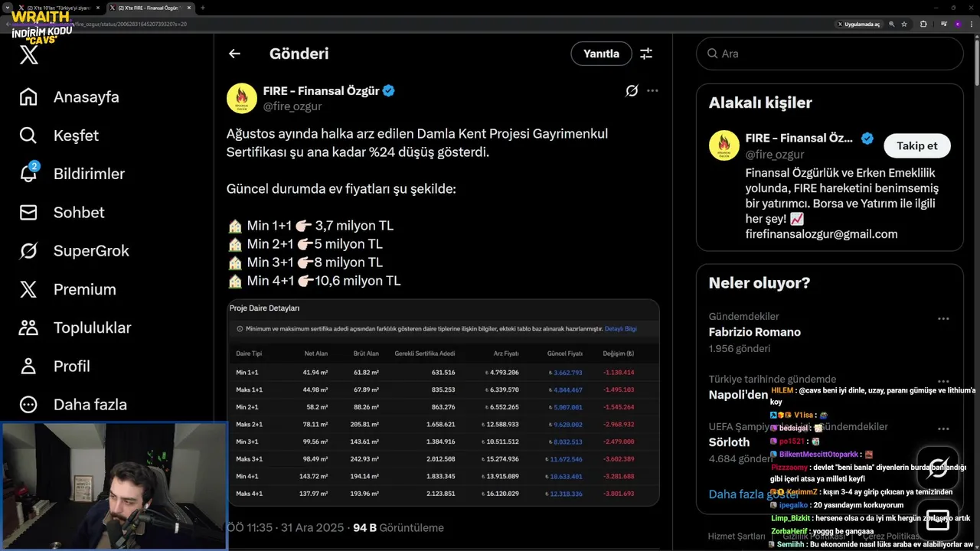Click the Profil person icon
Image resolution: width=980 pixels, height=551 pixels.
(28, 366)
